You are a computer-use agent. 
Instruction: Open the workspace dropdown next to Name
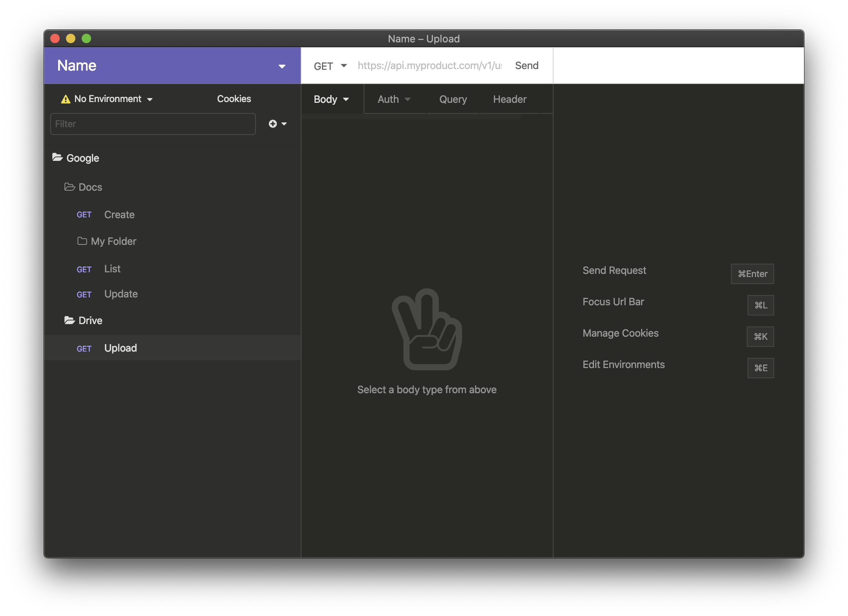click(x=282, y=66)
